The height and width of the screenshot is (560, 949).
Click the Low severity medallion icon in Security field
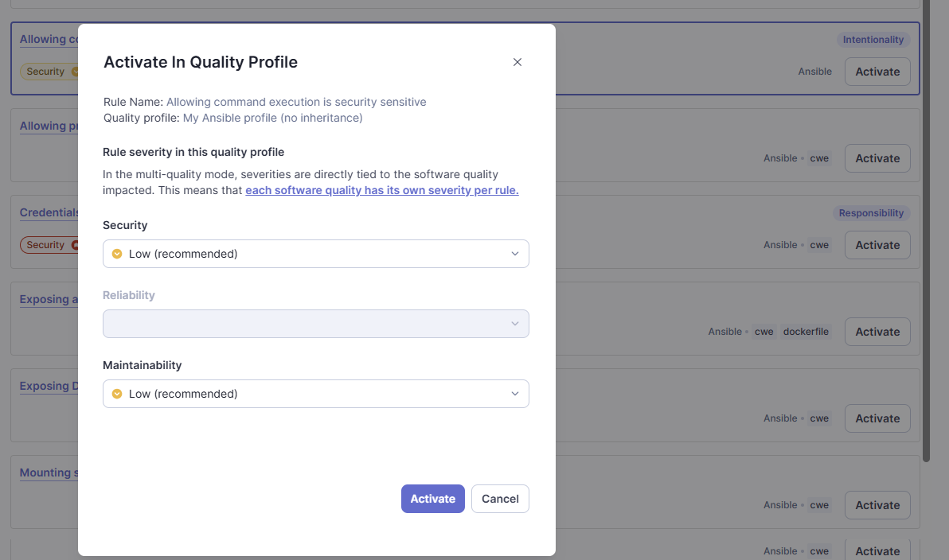[116, 253]
